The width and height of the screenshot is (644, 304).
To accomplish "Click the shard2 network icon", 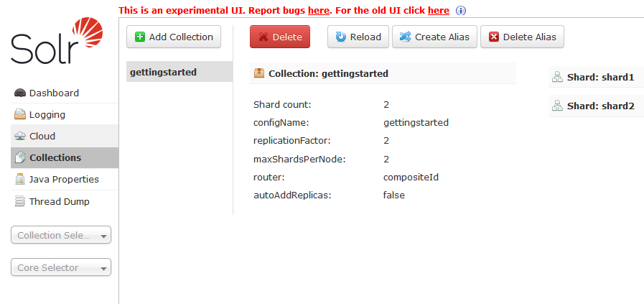I will [x=557, y=106].
